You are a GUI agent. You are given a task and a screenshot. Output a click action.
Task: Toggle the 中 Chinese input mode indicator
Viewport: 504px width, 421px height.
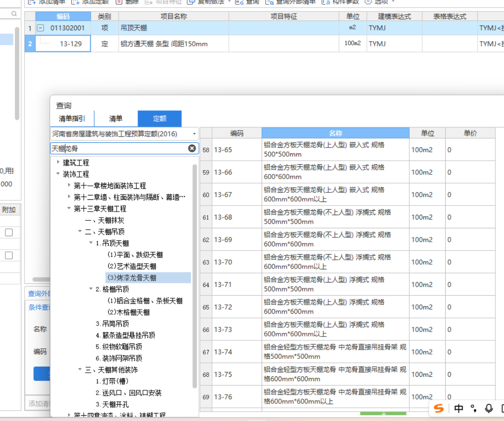point(459,408)
